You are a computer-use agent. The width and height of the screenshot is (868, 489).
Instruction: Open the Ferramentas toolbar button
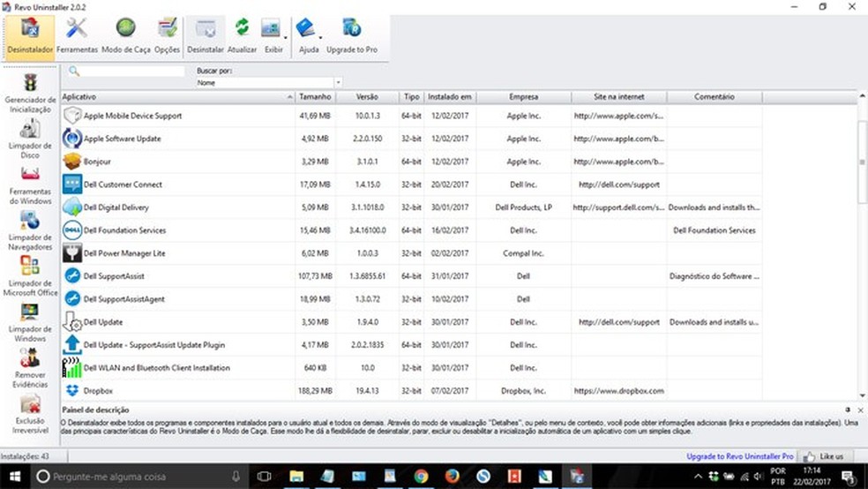pos(77,36)
